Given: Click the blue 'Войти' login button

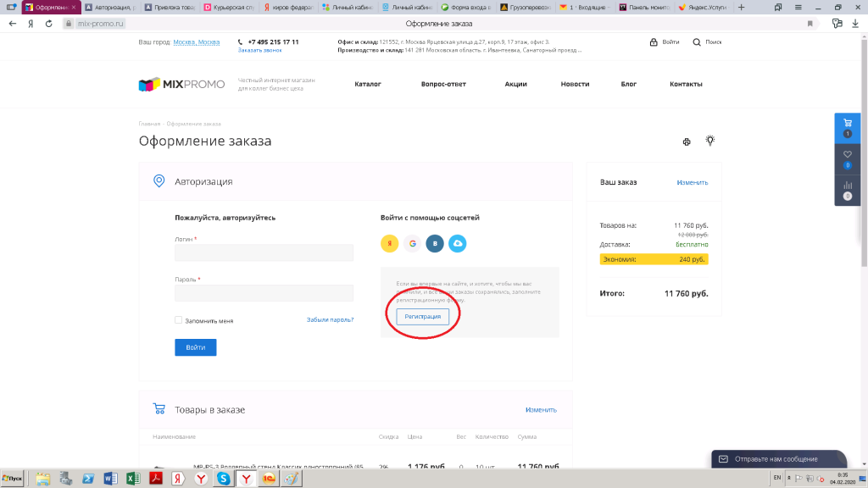Looking at the screenshot, I should (x=196, y=347).
